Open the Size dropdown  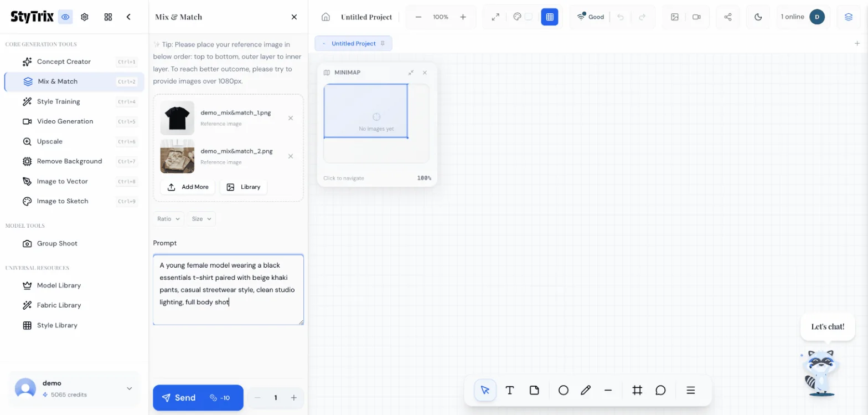[201, 219]
